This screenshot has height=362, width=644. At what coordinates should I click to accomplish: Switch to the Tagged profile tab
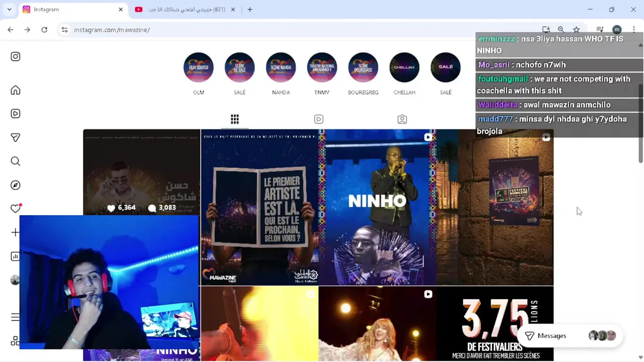pos(402,119)
